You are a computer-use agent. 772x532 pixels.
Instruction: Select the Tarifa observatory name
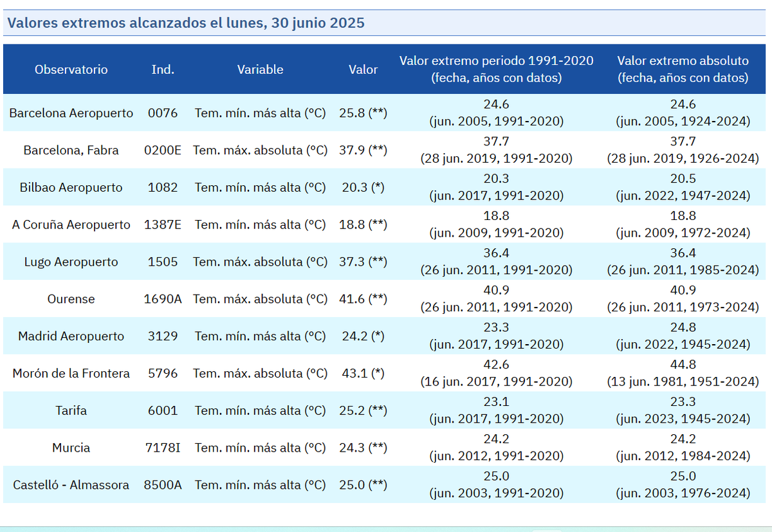click(71, 410)
